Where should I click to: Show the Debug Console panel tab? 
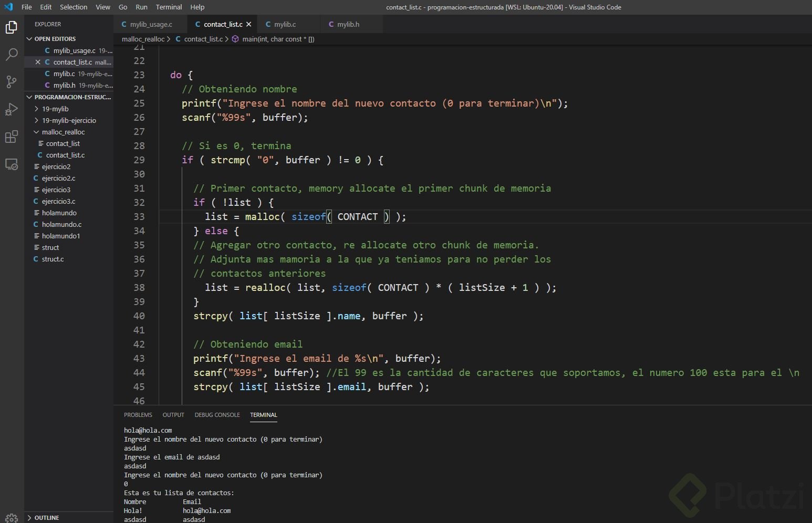coord(217,415)
